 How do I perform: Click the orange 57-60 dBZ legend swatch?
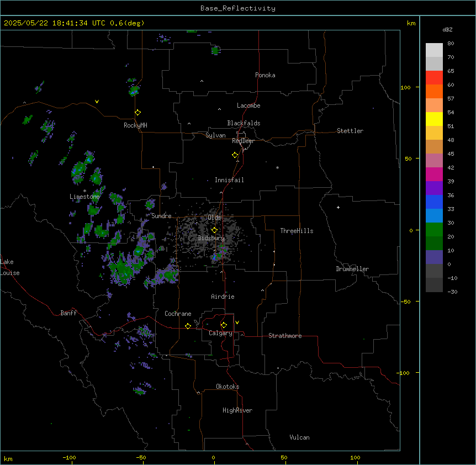click(434, 92)
